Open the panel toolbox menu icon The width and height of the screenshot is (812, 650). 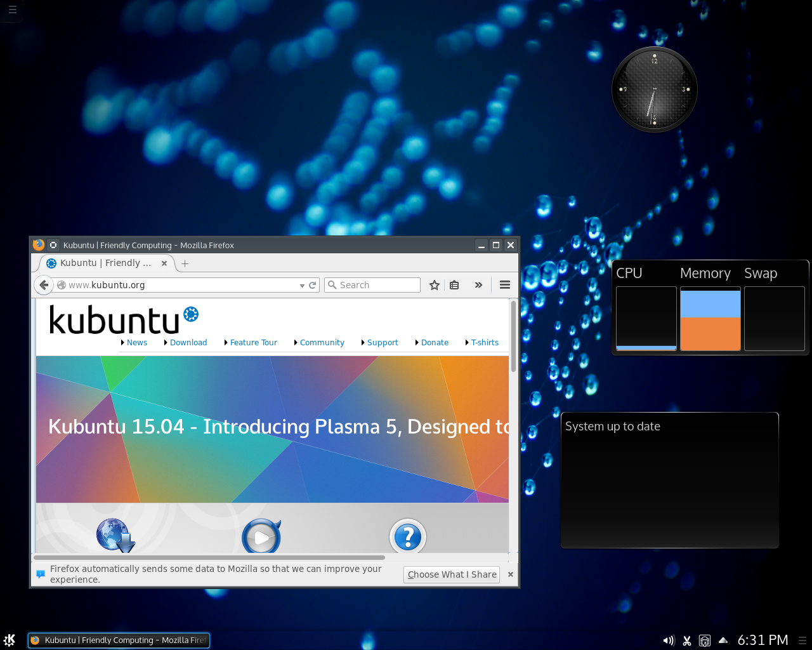pos(802,640)
